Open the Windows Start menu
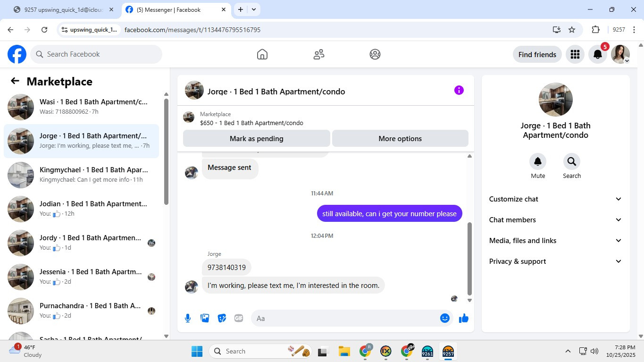This screenshot has height=362, width=644. coord(197,351)
